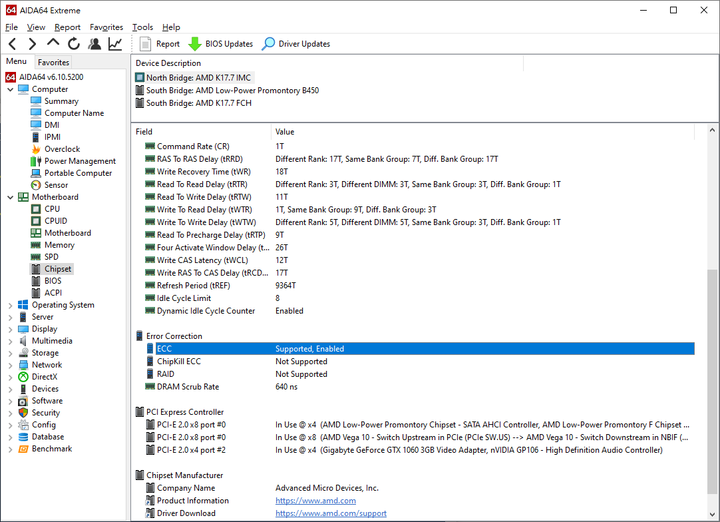Collapse the Motherboard tree node
The image size is (720, 522).
(x=10, y=197)
